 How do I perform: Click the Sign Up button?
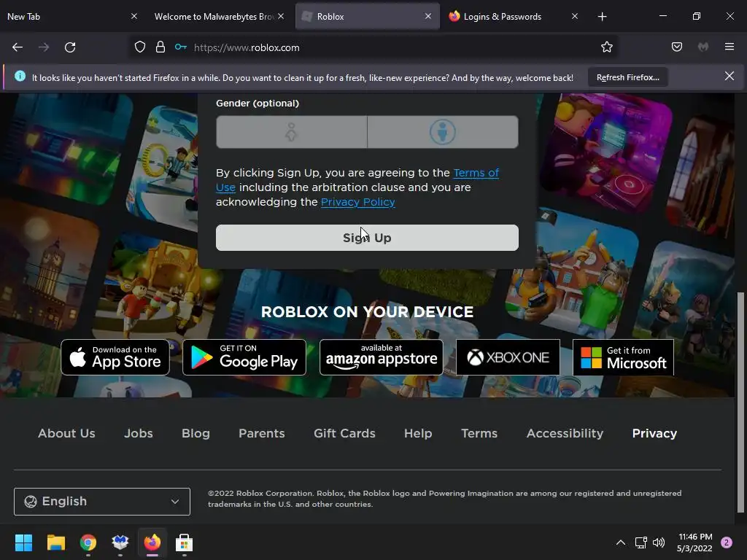[367, 238]
